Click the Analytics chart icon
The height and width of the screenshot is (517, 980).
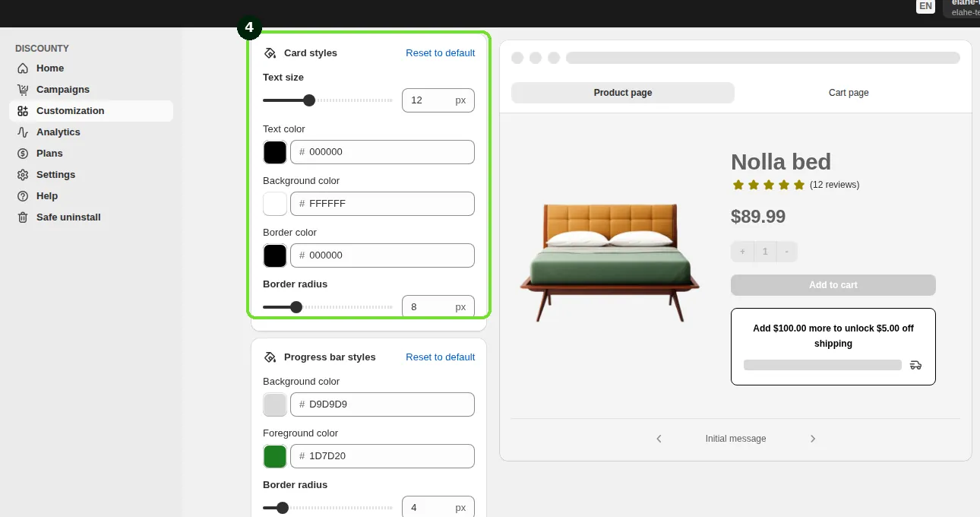23,132
